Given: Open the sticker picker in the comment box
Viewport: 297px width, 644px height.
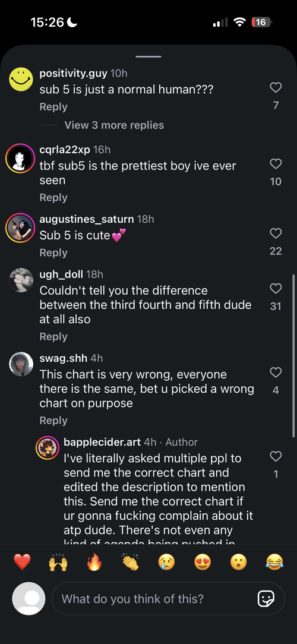Looking at the screenshot, I should [x=266, y=599].
